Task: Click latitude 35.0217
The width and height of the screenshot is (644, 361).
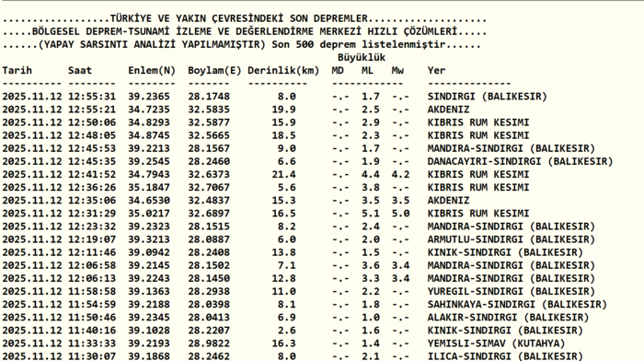Action: click(x=149, y=214)
